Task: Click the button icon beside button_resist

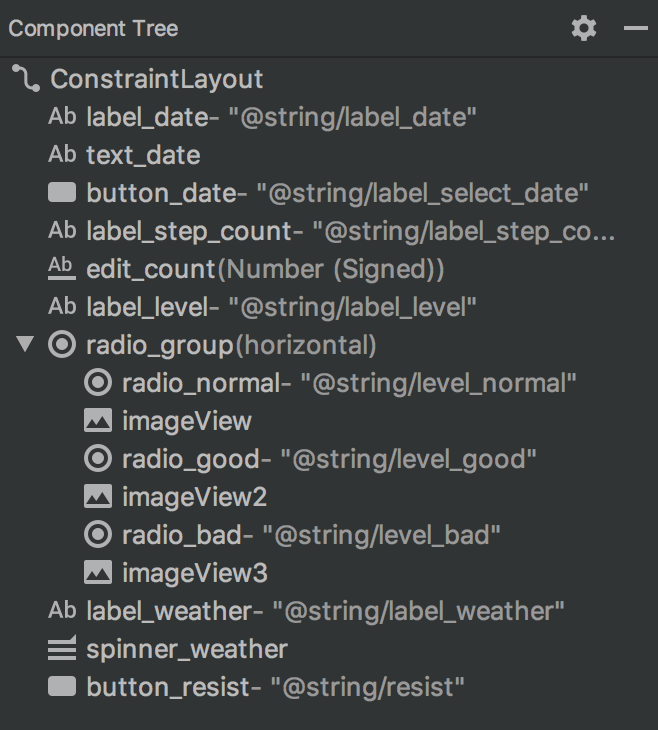Action: pyautogui.click(x=62, y=686)
